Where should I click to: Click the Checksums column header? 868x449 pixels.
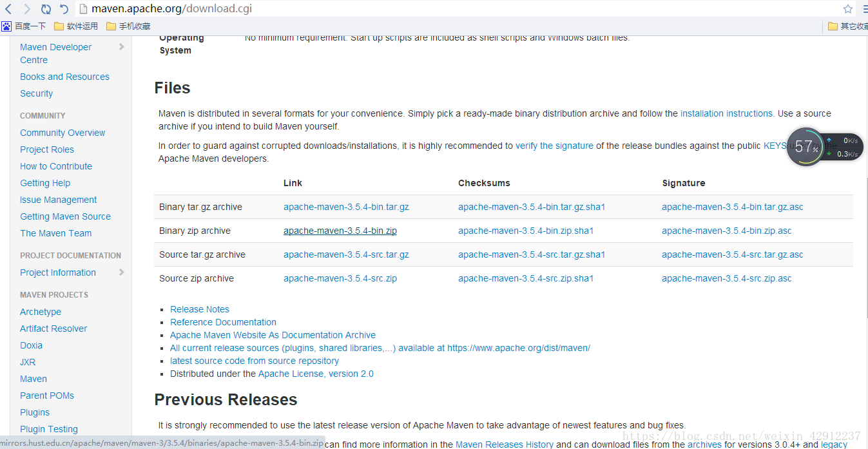484,183
